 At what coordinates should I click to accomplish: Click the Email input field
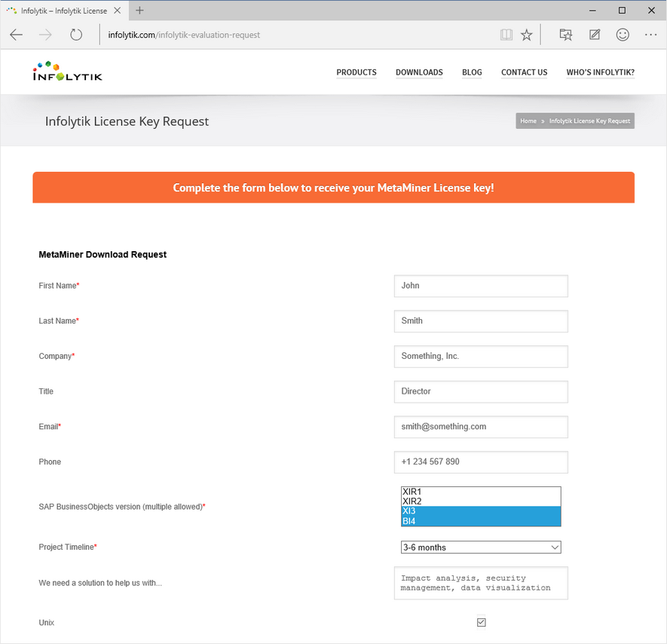(x=481, y=427)
